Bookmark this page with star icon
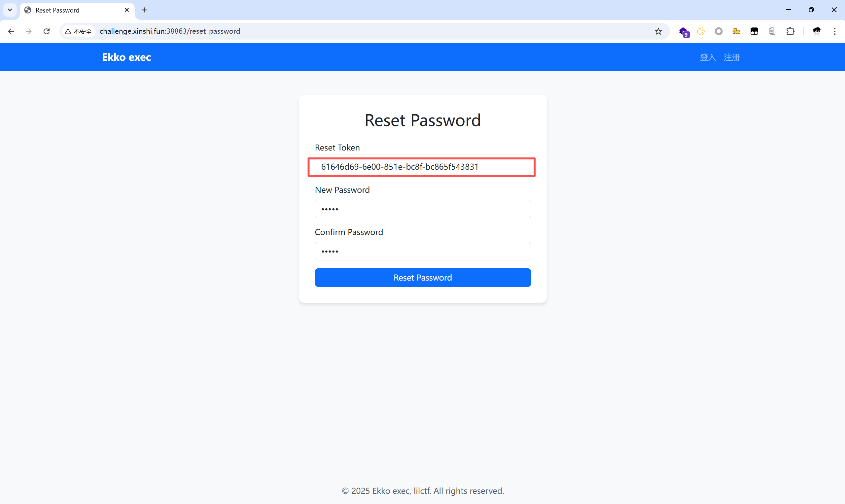The width and height of the screenshot is (845, 504). pyautogui.click(x=658, y=31)
